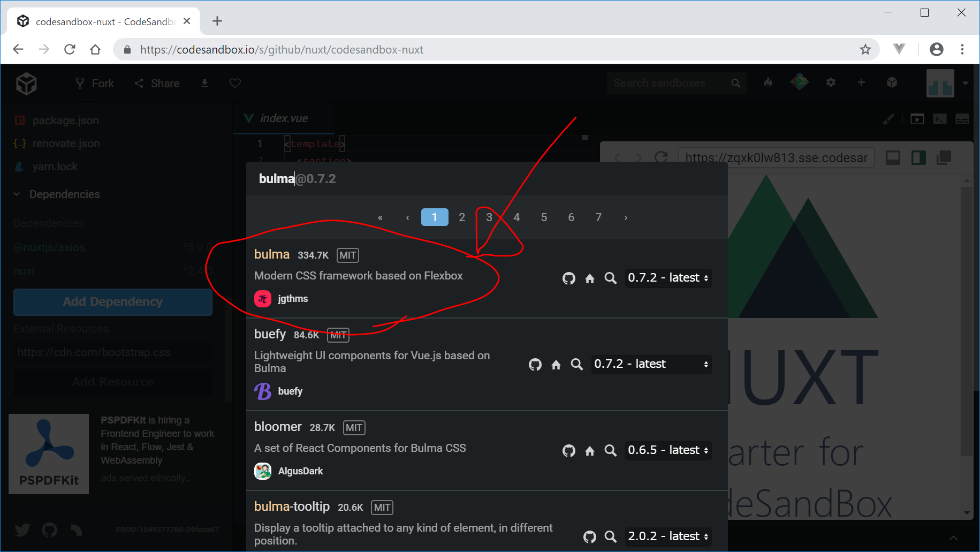Collapse the Dependencies section in sidebar
The height and width of the screenshot is (552, 980).
tap(17, 194)
